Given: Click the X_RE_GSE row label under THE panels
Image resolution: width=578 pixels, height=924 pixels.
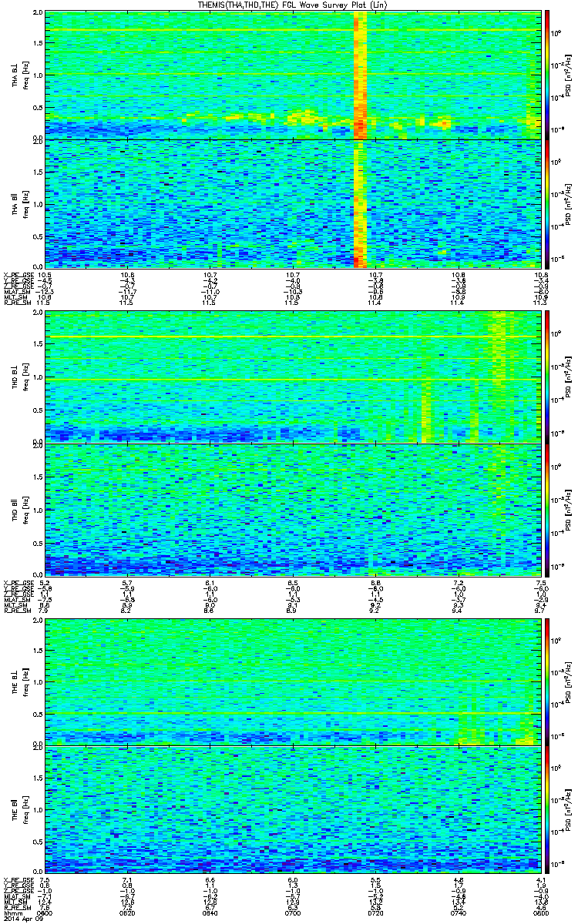Looking at the screenshot, I should pyautogui.click(x=18, y=880).
